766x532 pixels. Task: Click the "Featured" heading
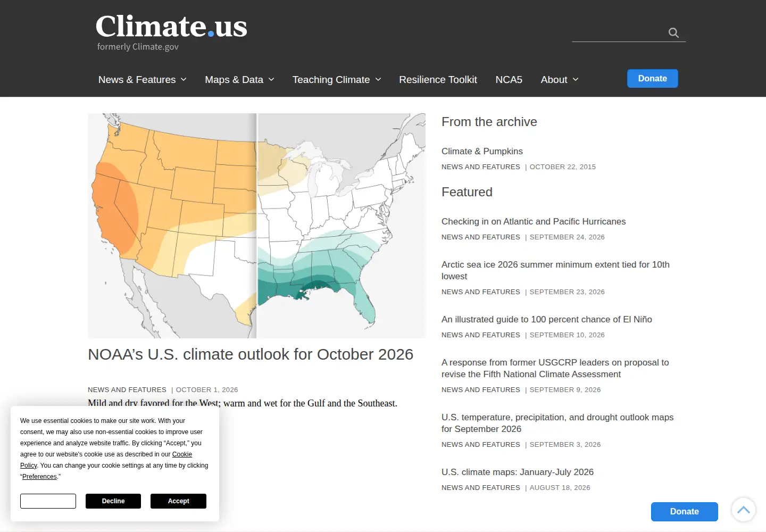(x=467, y=192)
